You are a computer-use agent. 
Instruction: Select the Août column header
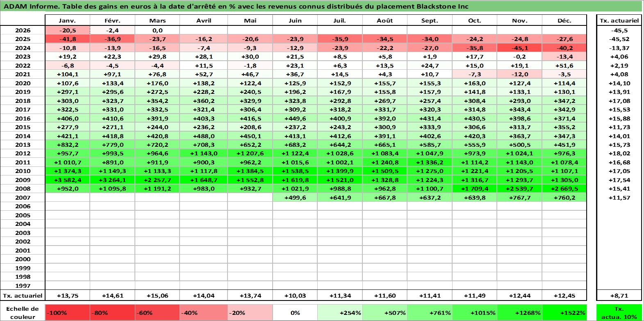[385, 20]
